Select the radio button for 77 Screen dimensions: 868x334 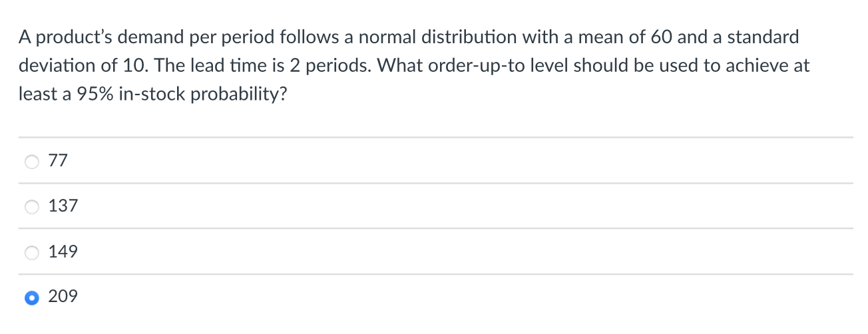pos(31,161)
